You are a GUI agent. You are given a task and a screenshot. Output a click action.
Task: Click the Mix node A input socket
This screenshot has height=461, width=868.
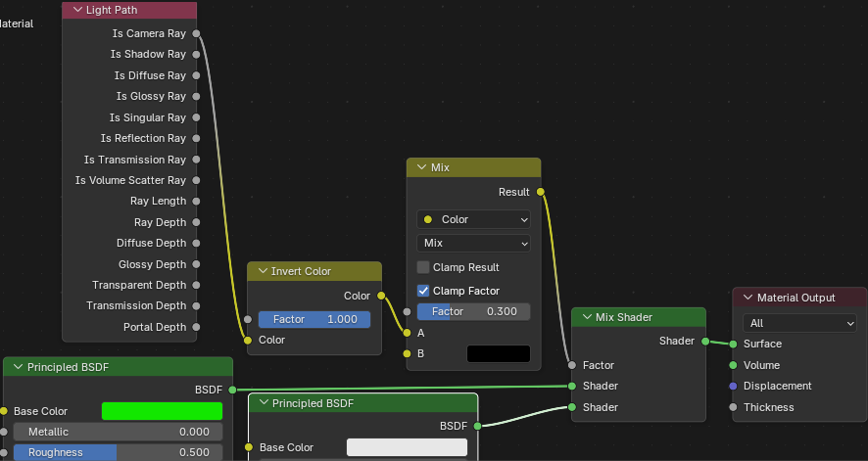[407, 333]
